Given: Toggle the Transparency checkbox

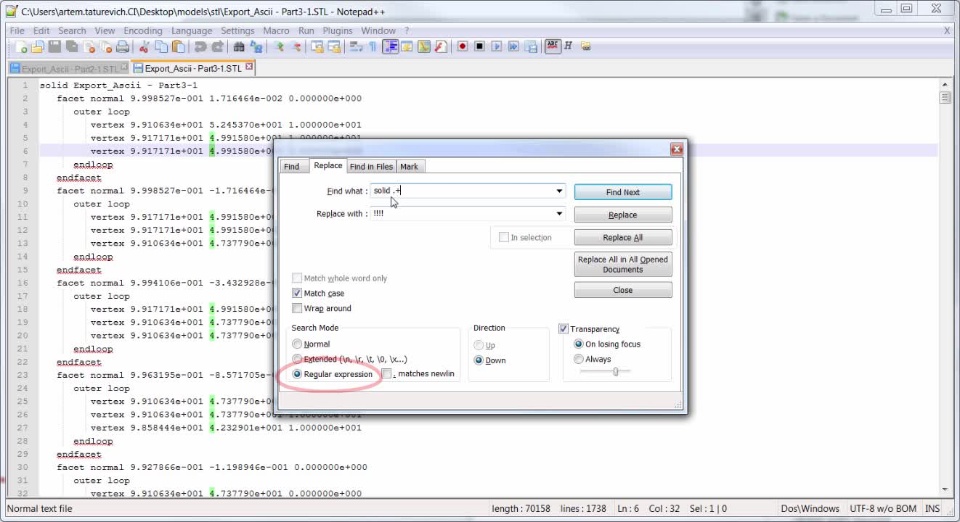Looking at the screenshot, I should [x=563, y=329].
